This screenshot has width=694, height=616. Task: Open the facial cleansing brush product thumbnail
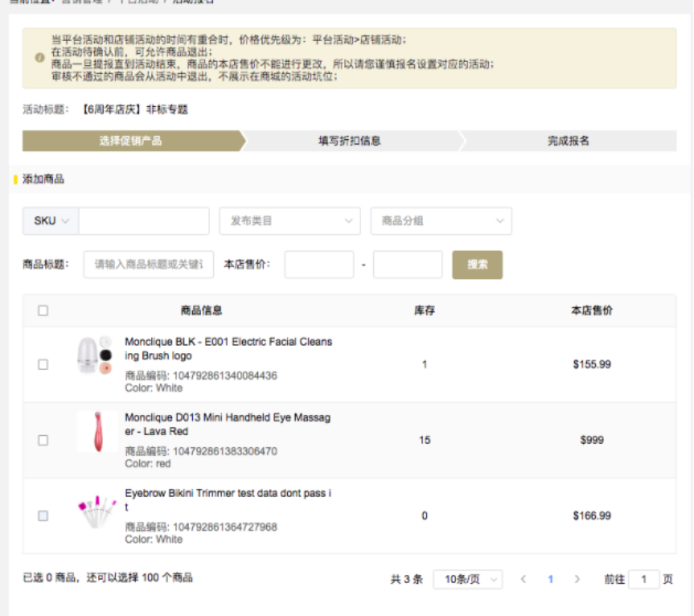97,356
